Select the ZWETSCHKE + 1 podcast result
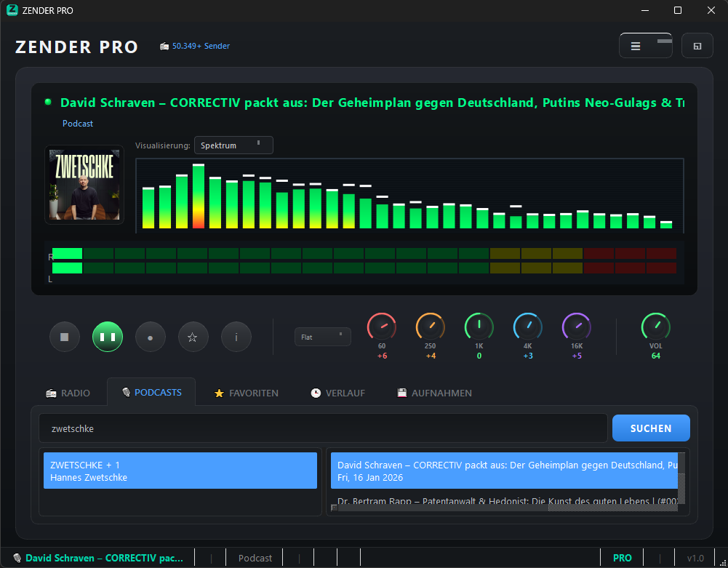 [x=180, y=471]
